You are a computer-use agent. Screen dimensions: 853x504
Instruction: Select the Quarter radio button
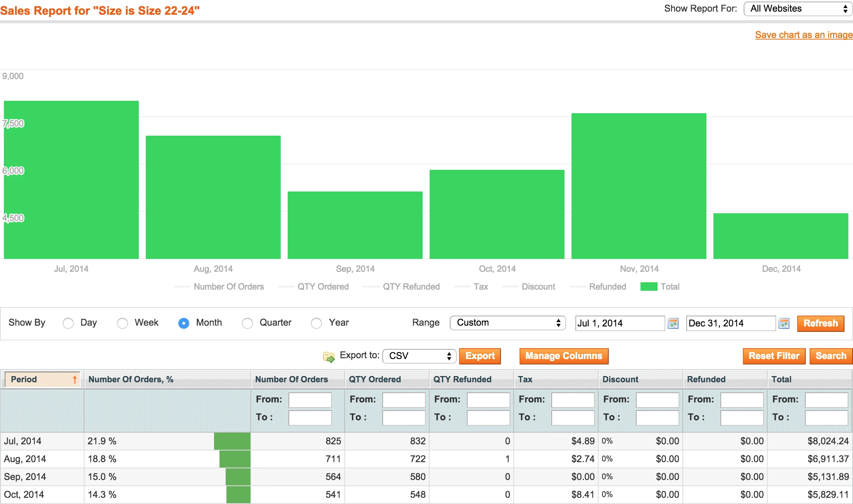tap(247, 323)
